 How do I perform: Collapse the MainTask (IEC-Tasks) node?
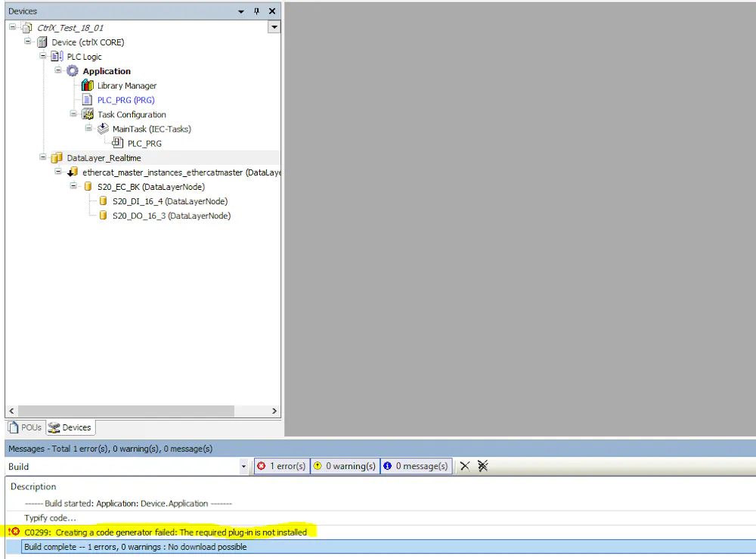point(88,129)
